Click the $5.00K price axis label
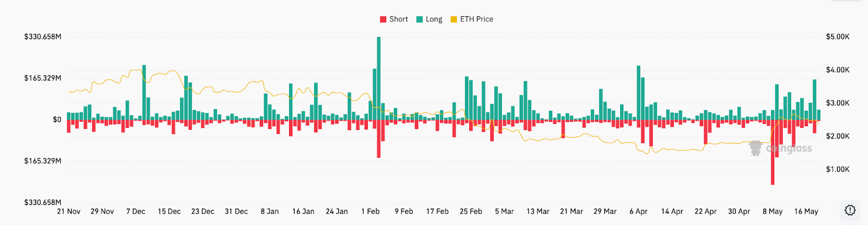Viewport: 868px width, 225px height. point(838,37)
